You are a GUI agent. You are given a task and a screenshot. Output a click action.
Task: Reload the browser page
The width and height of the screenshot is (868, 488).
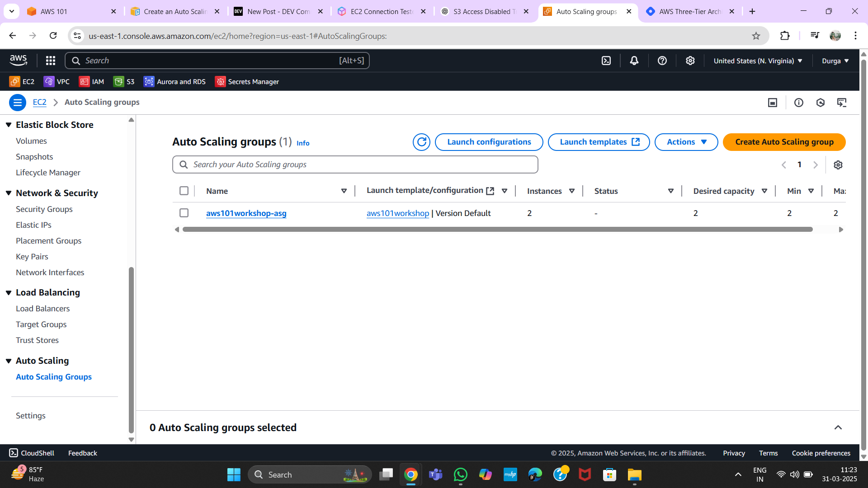pos(53,36)
